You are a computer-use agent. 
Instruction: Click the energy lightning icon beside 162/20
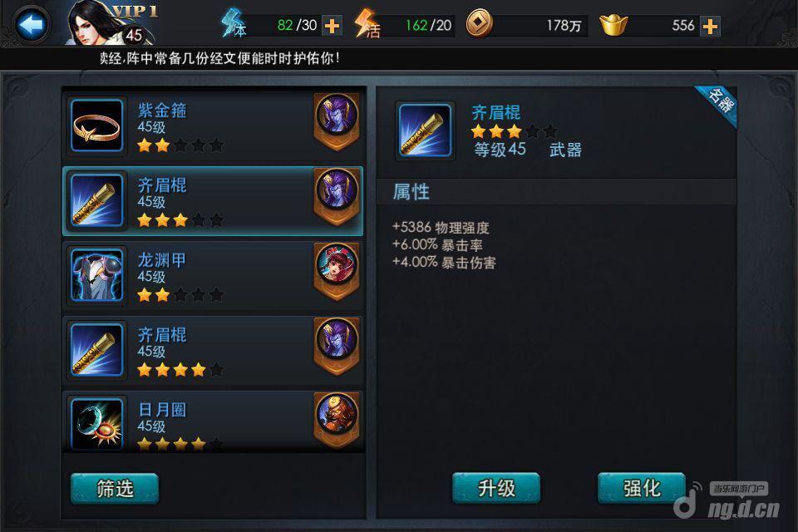(367, 24)
